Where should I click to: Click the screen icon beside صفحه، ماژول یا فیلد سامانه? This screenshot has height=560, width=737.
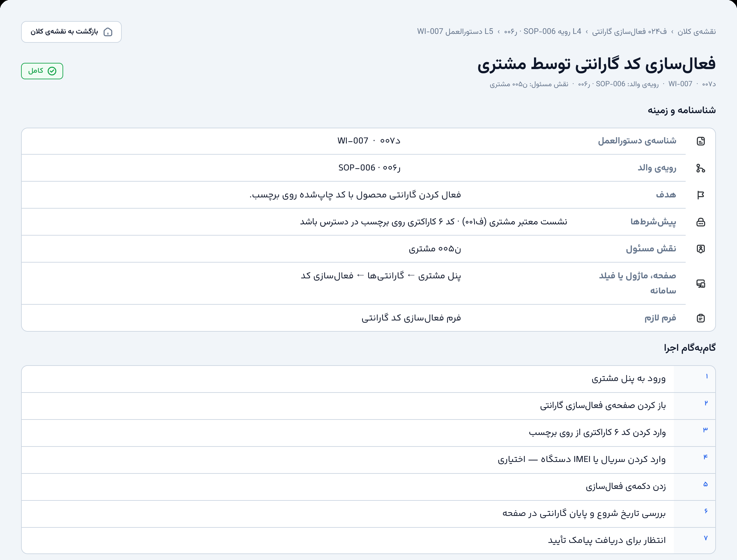(701, 284)
